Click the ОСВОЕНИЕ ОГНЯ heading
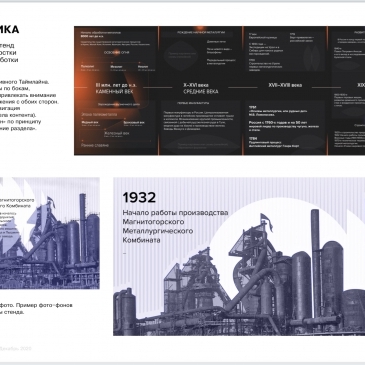 pos(117,53)
